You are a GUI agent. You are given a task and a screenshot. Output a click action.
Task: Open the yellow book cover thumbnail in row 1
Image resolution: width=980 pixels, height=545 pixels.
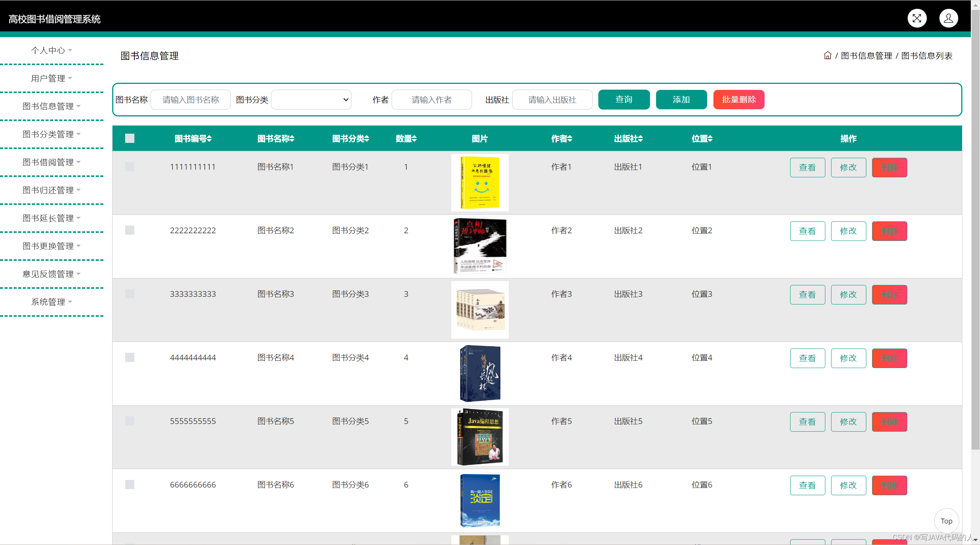click(480, 183)
